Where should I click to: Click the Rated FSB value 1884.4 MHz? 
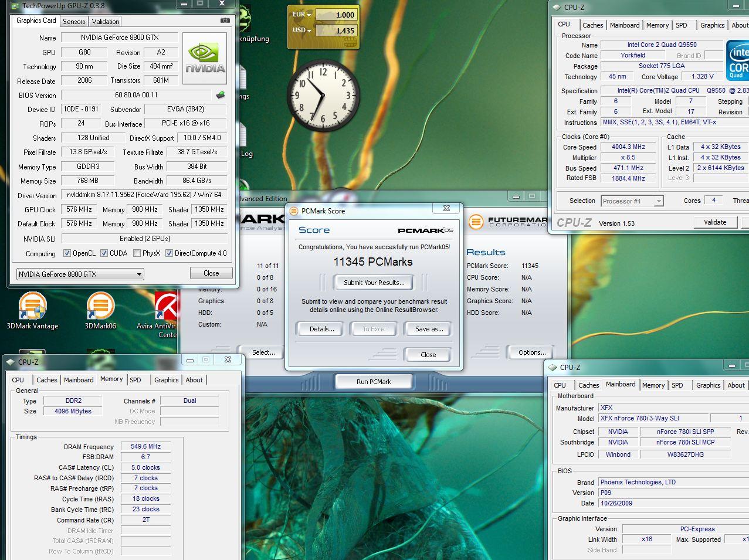coord(628,178)
